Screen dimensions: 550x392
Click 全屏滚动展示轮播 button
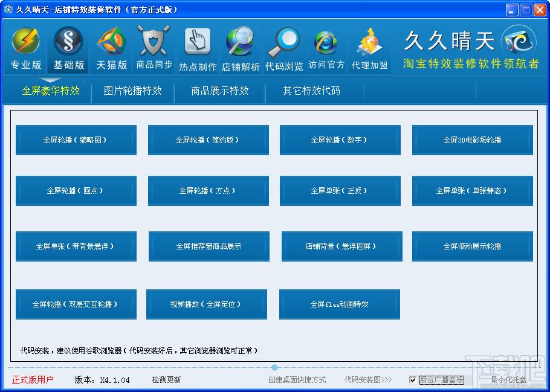coord(473,246)
